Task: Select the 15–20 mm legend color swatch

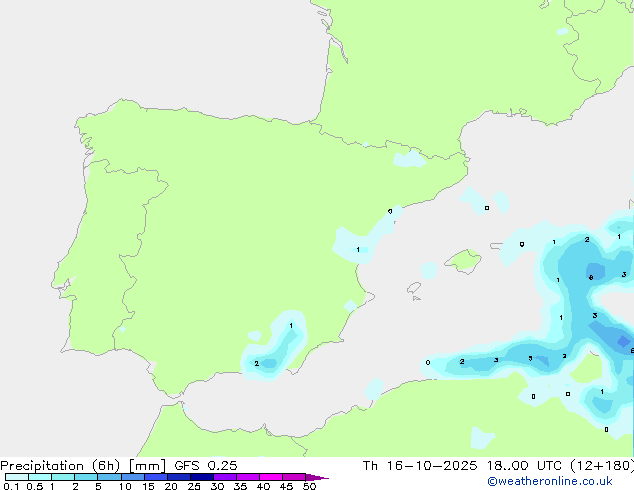Action: [156, 477]
